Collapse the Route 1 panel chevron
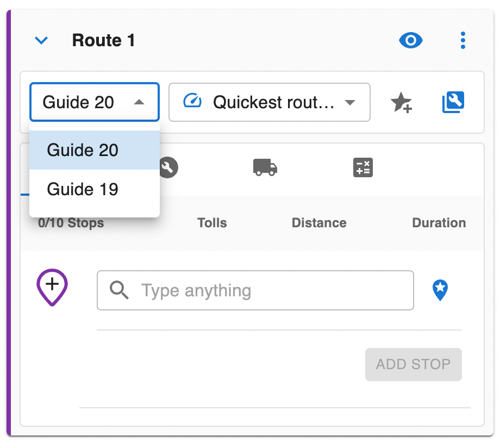The image size is (500, 448). tap(41, 41)
